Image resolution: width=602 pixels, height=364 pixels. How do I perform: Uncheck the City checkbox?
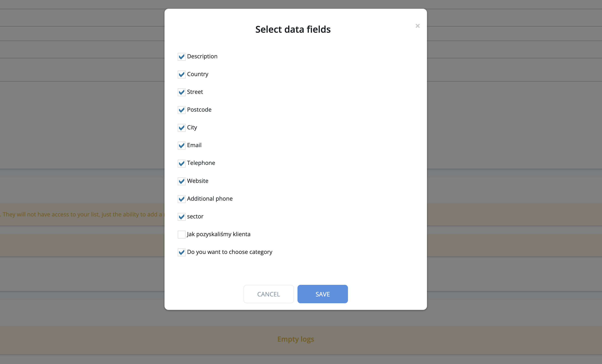(x=181, y=128)
